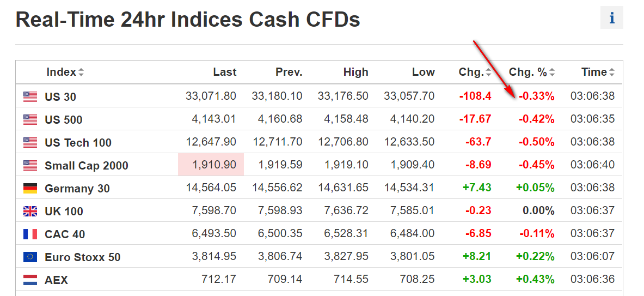The height and width of the screenshot is (296, 644).
Task: Click the US 30 change percent value
Action: coord(537,96)
